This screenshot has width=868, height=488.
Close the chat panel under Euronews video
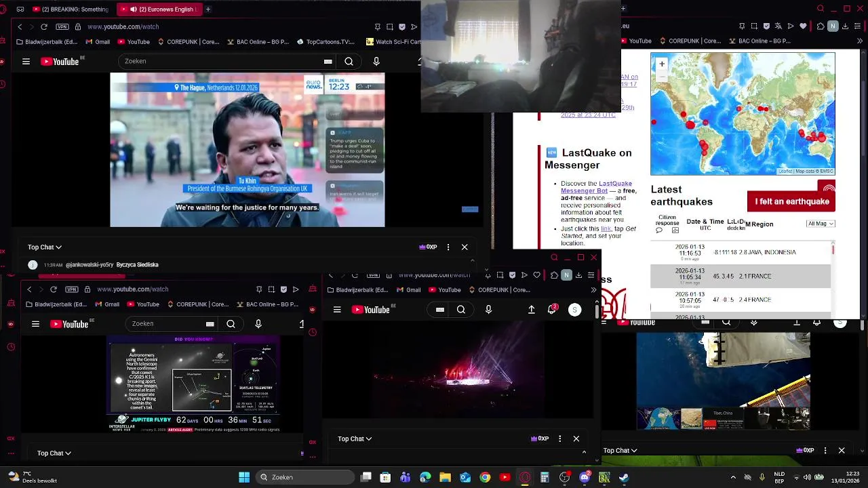tap(465, 247)
